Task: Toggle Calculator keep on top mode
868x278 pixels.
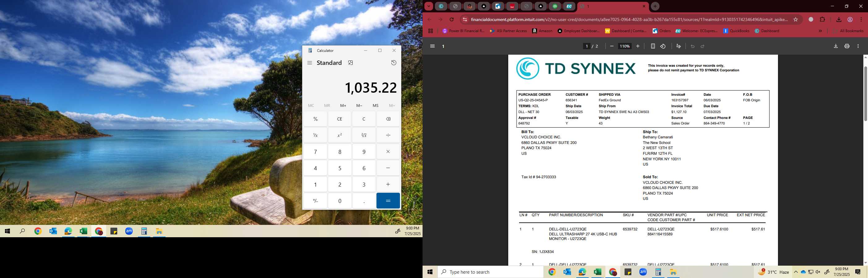Action: coord(350,63)
